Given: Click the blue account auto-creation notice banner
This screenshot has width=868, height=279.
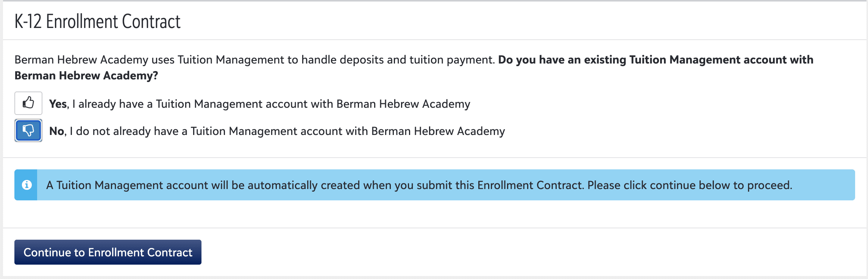Looking at the screenshot, I should tap(434, 185).
